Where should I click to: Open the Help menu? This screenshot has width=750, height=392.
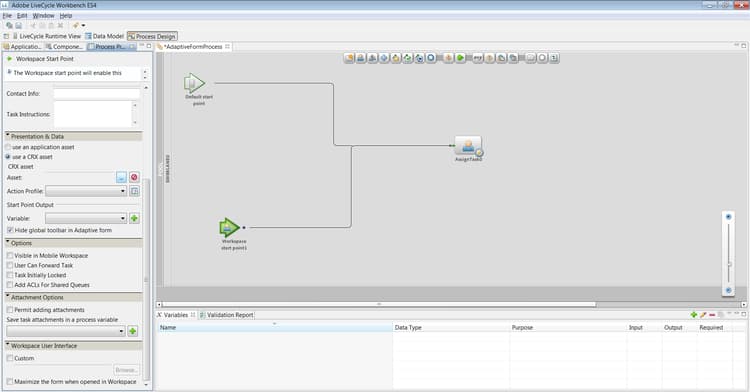(66, 16)
